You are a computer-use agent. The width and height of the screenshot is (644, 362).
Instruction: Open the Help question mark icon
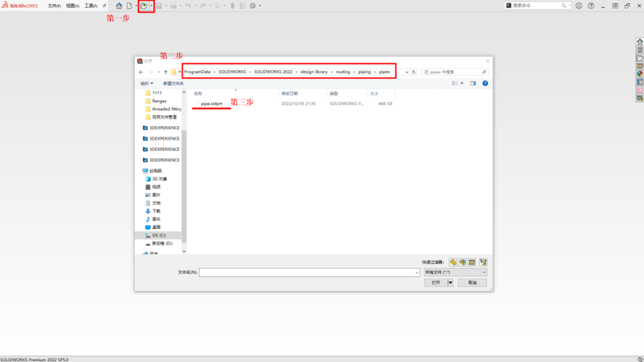[591, 6]
